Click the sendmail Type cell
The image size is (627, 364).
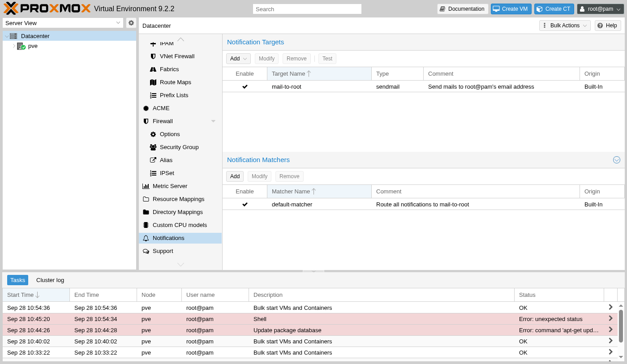coord(397,87)
